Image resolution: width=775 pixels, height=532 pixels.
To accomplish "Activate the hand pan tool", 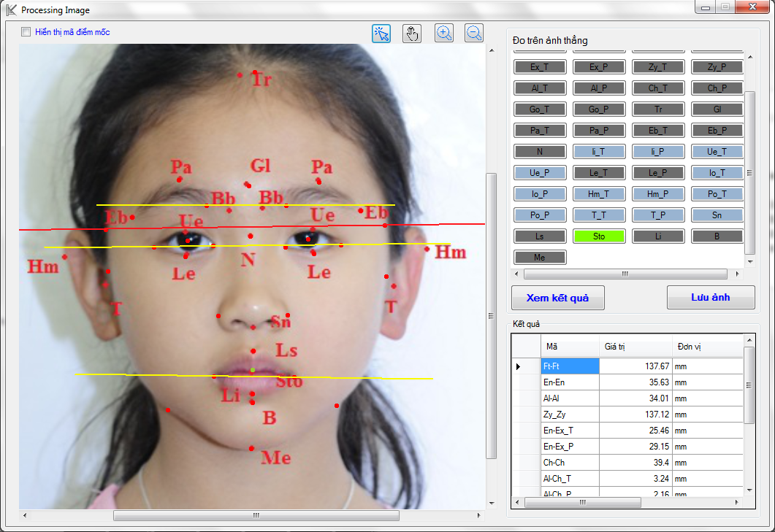I will click(x=412, y=34).
